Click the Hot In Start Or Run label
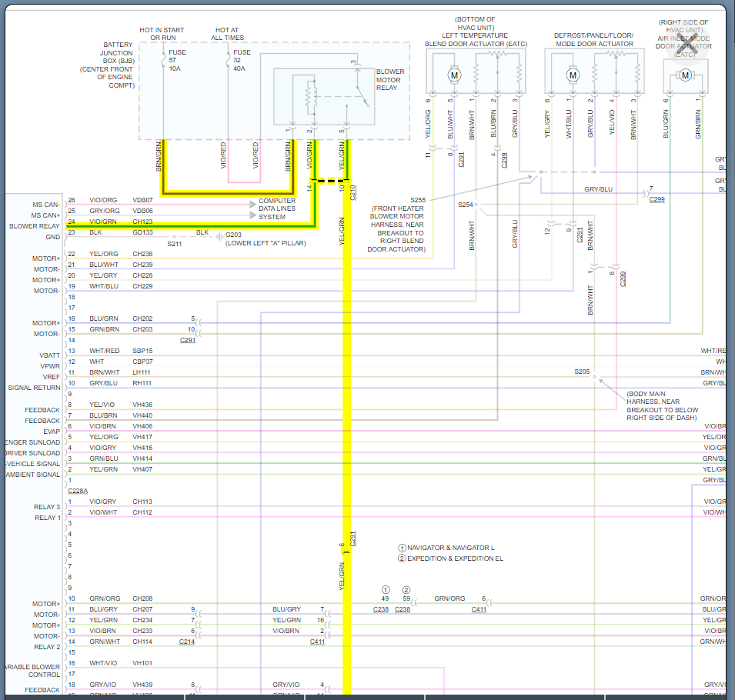The height and width of the screenshot is (700, 735). 162,34
